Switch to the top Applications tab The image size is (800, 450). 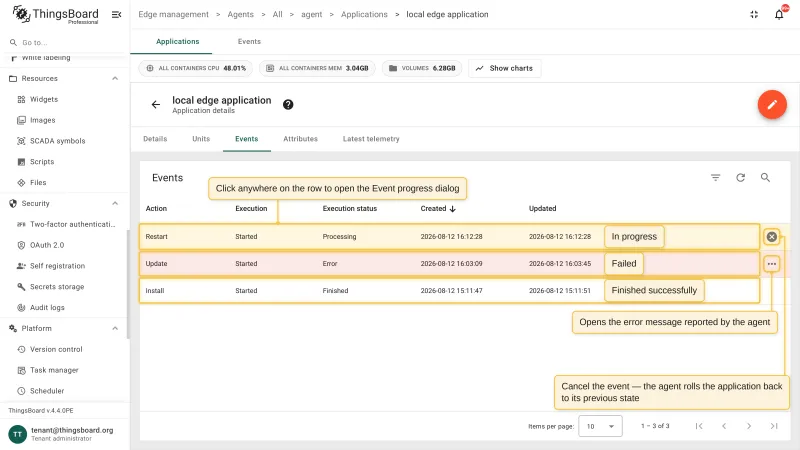(x=178, y=42)
